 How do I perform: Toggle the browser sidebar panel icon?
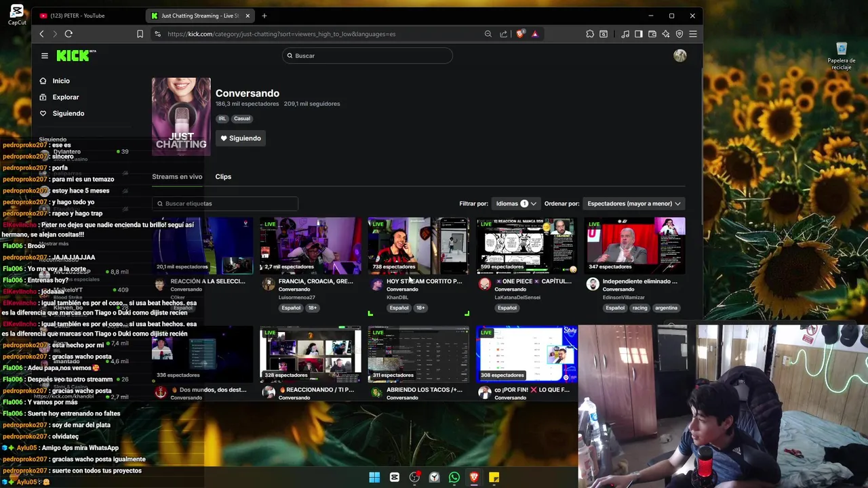tap(639, 34)
